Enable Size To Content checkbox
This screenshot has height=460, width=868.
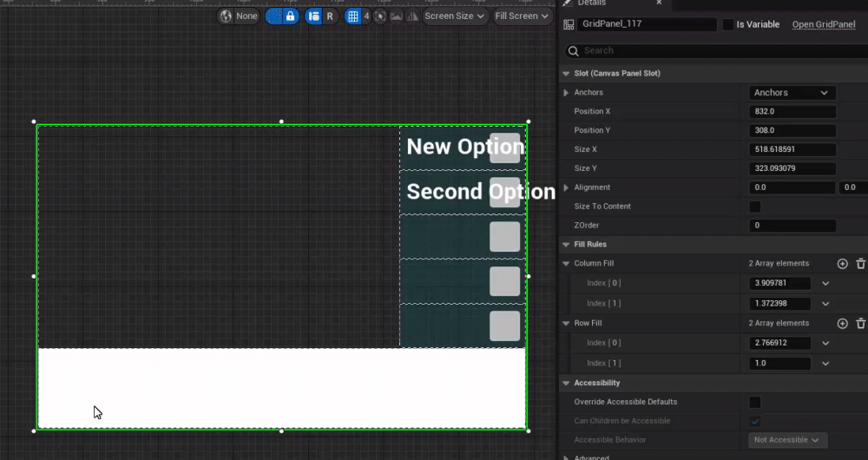pos(754,207)
